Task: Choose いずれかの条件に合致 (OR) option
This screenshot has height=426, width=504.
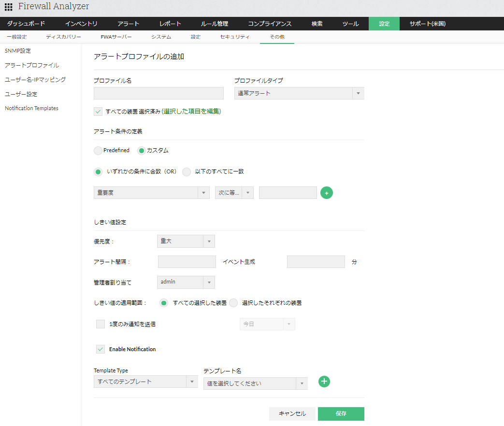Action: click(98, 172)
